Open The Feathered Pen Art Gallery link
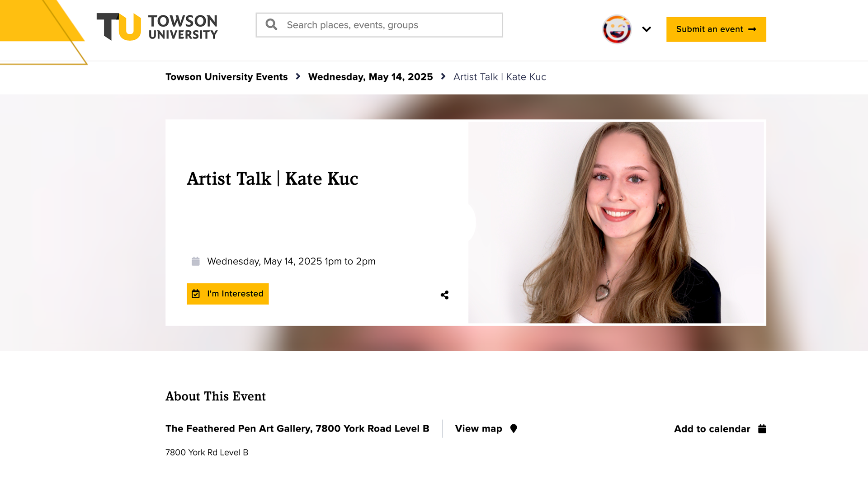This screenshot has width=868, height=479. click(297, 428)
